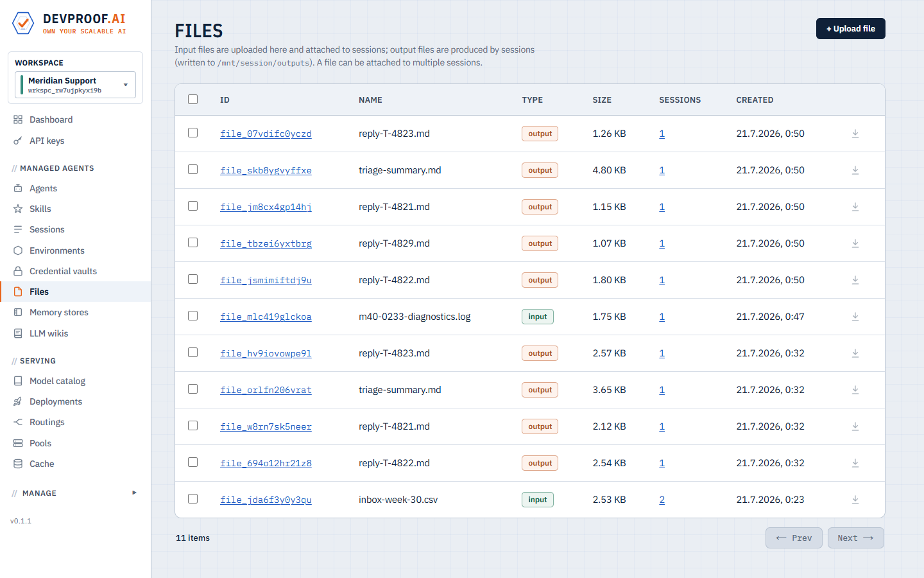Screen dimensions: 924x578
Task: Click the m40-0233-diagnostics.log file name
Action: tap(415, 317)
